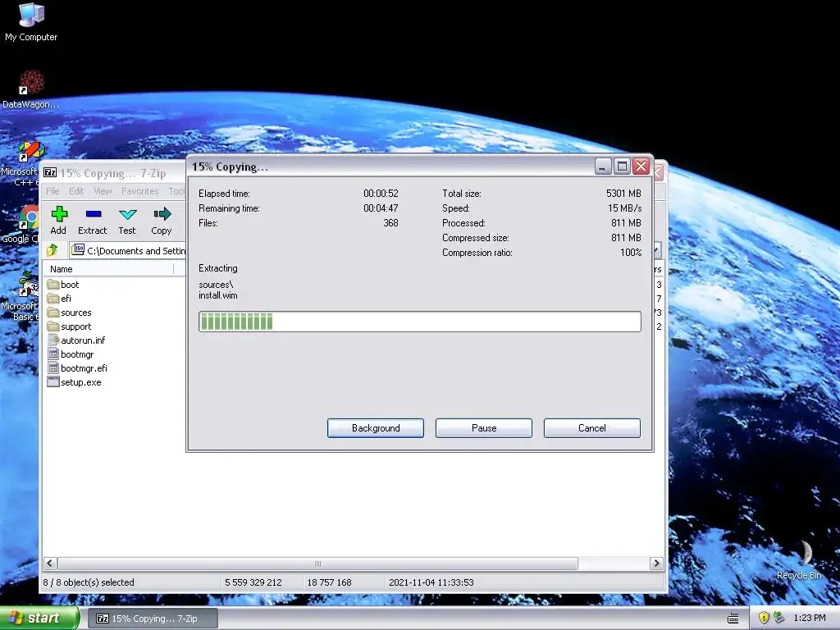Click the Start button
This screenshot has width=840, height=630.
39,619
